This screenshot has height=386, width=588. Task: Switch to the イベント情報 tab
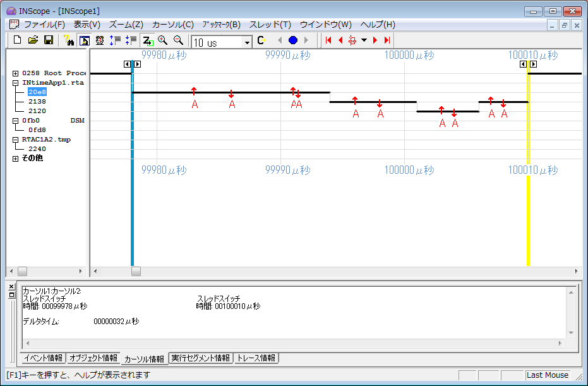[44, 358]
